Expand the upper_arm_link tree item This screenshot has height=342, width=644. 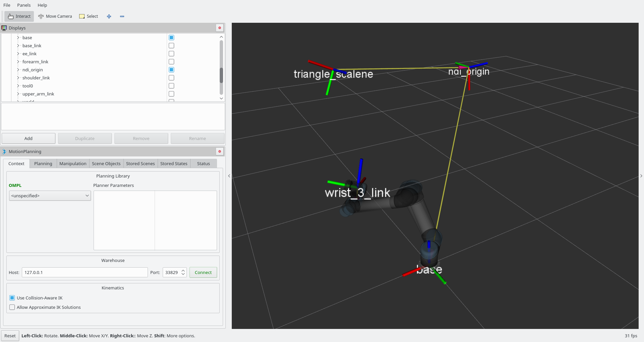pos(18,94)
